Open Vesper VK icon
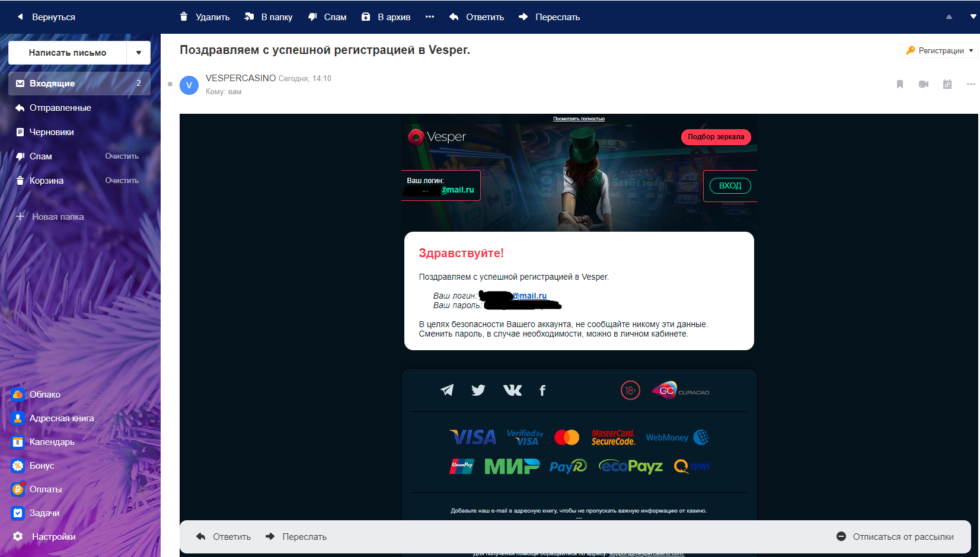The height and width of the screenshot is (557, 980). click(513, 390)
